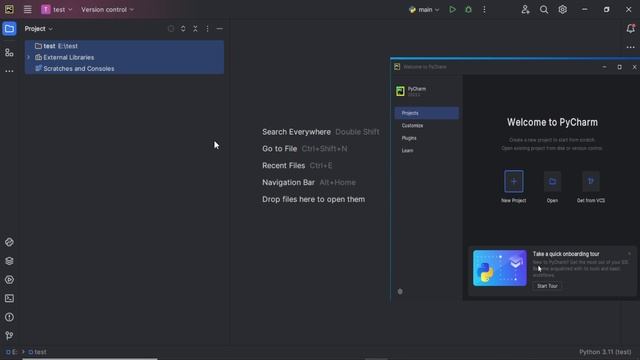The width and height of the screenshot is (640, 360).
Task: Click Go to File hint text
Action: [280, 149]
